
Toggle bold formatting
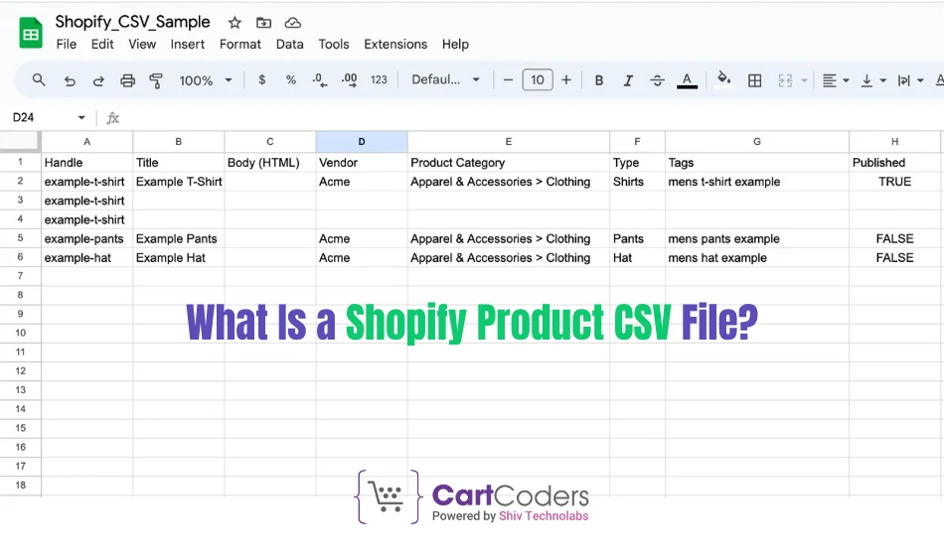pos(599,80)
